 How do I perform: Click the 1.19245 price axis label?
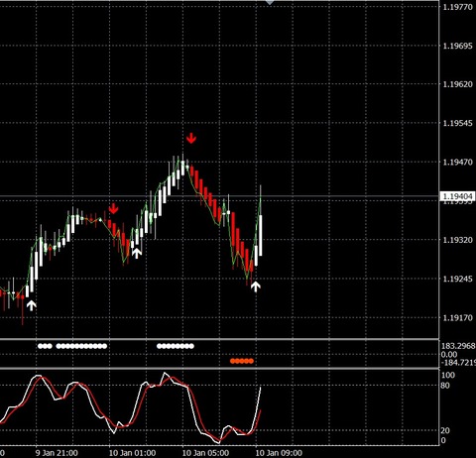458,279
